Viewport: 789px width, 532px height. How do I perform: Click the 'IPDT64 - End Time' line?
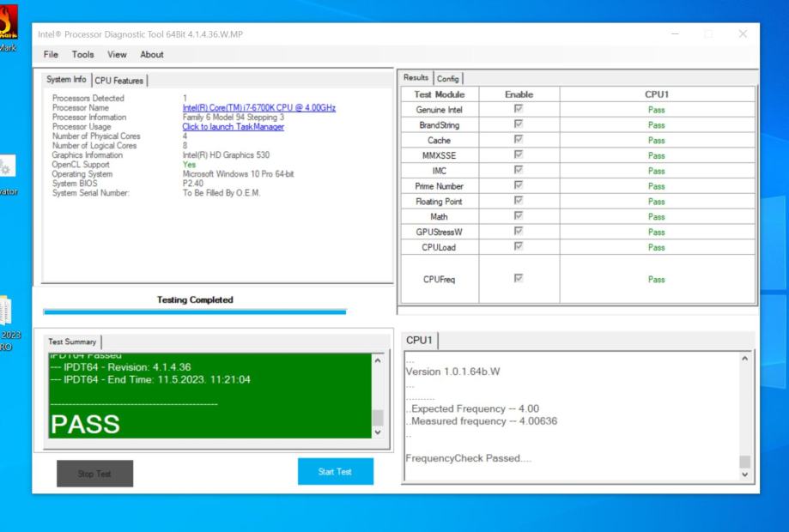pos(150,379)
